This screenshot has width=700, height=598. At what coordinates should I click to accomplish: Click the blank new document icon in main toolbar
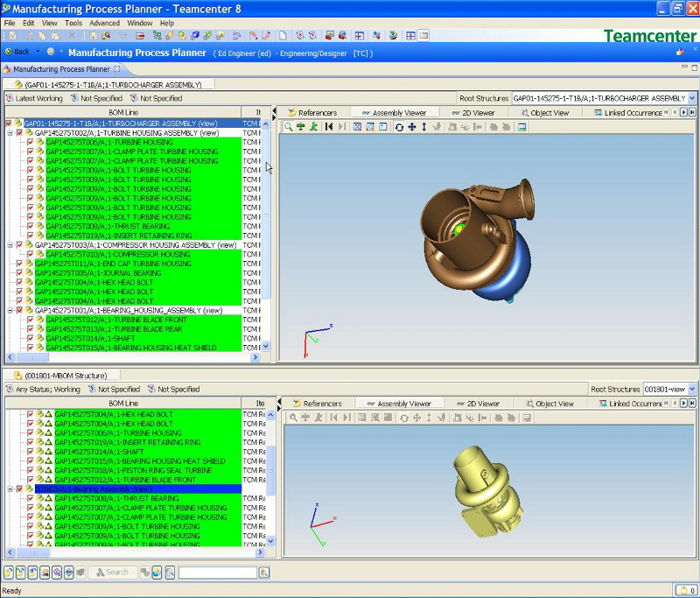click(283, 36)
